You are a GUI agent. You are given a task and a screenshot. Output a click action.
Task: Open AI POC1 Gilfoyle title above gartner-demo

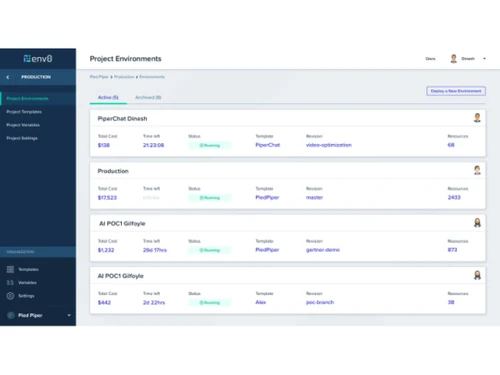click(x=122, y=224)
